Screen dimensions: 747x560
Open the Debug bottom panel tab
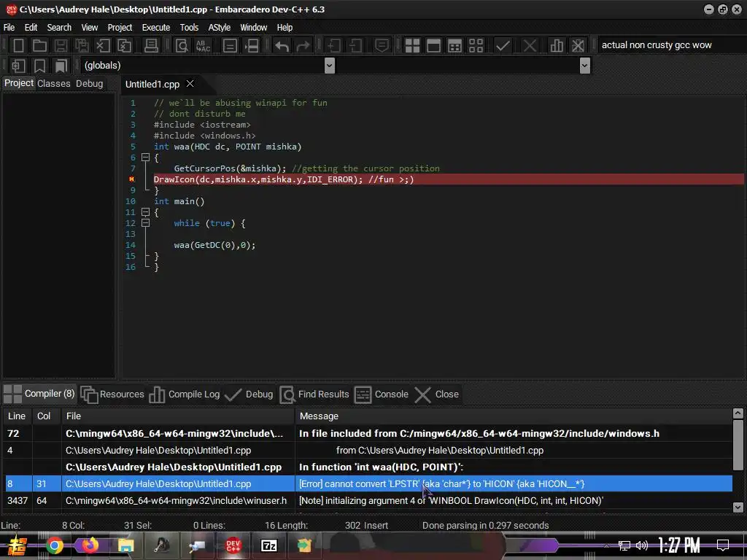[249, 394]
